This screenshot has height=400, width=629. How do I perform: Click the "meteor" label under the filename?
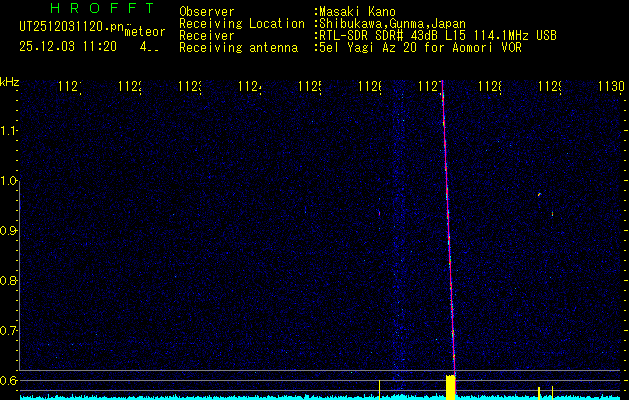(x=145, y=32)
